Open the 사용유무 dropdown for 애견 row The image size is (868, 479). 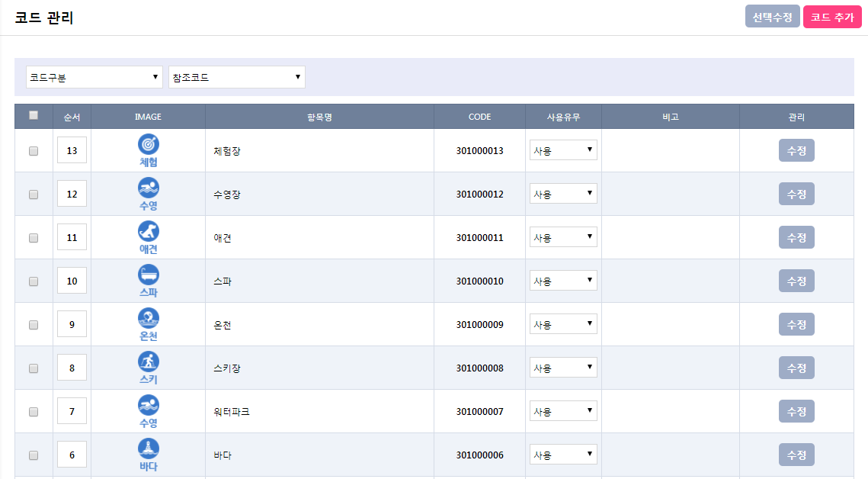point(563,237)
